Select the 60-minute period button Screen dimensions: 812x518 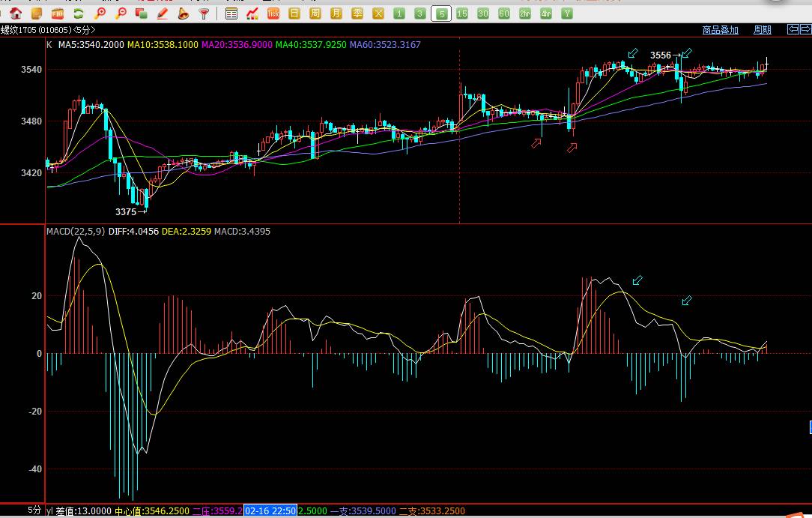pyautogui.click(x=504, y=13)
